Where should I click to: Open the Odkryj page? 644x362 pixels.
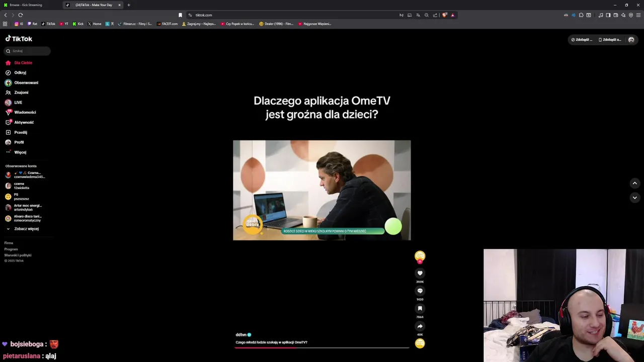tap(16, 72)
